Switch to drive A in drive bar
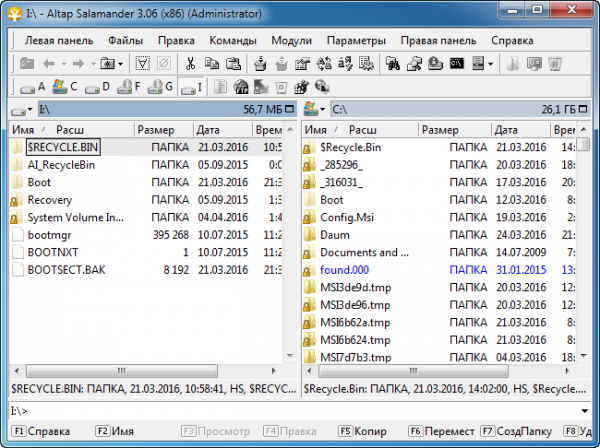Viewport: 600px width, 448px height. click(33, 87)
